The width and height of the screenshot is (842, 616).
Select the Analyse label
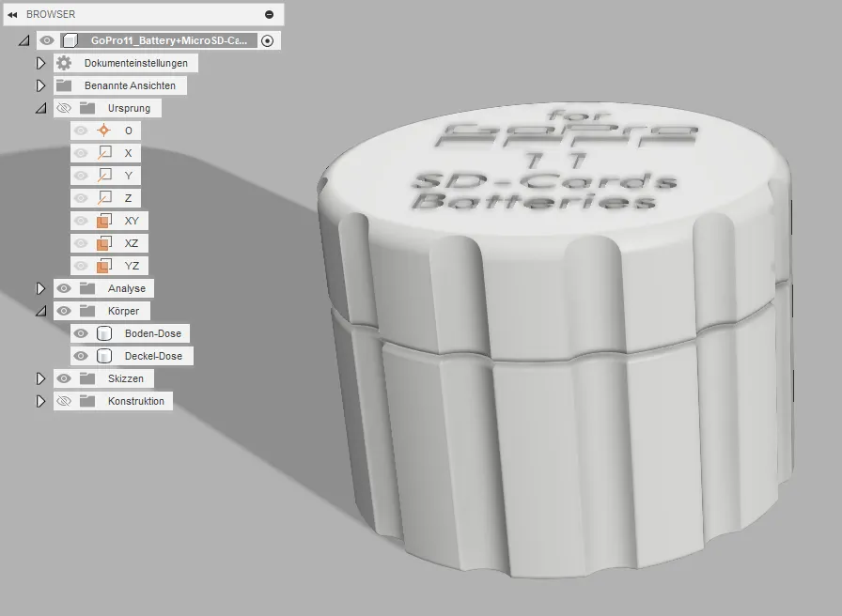click(127, 288)
